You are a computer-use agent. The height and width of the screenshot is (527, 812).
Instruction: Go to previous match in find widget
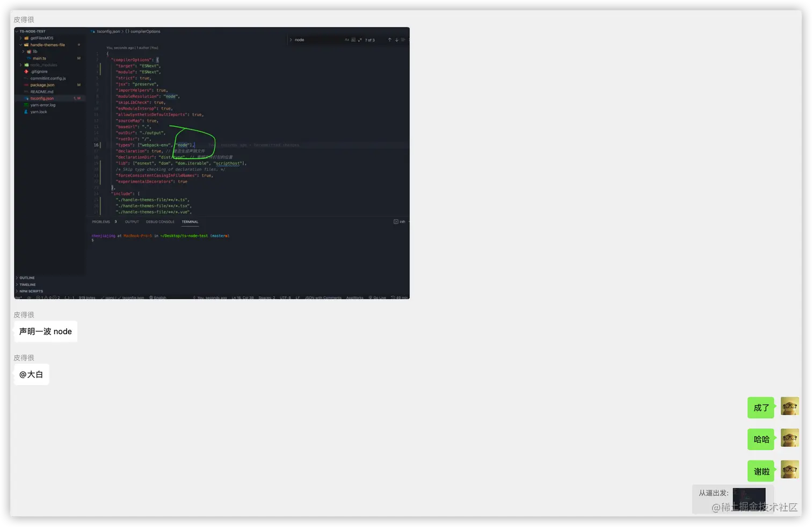pos(389,40)
